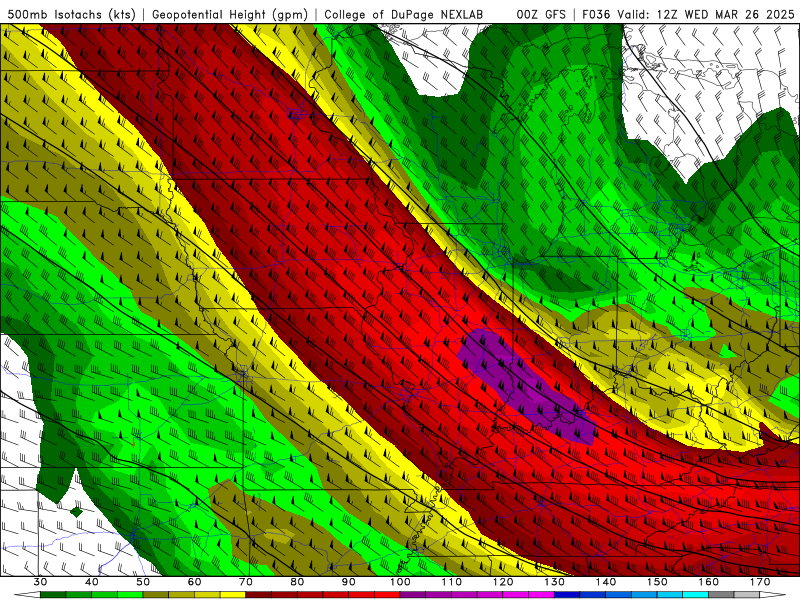Screen dimensions: 800x600
Task: Click the 'Geopotential Height (gpm)' title text
Action: [230, 14]
